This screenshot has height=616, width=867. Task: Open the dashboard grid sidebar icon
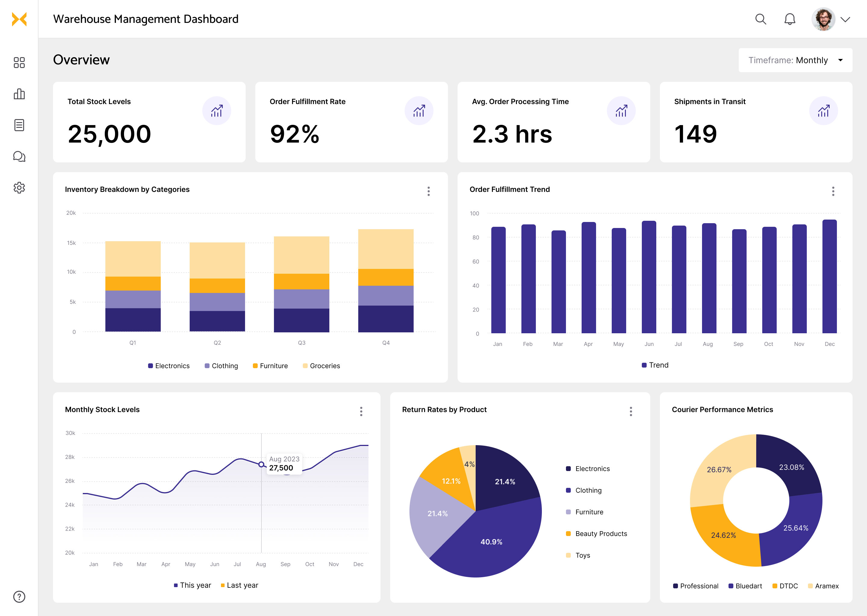point(19,63)
